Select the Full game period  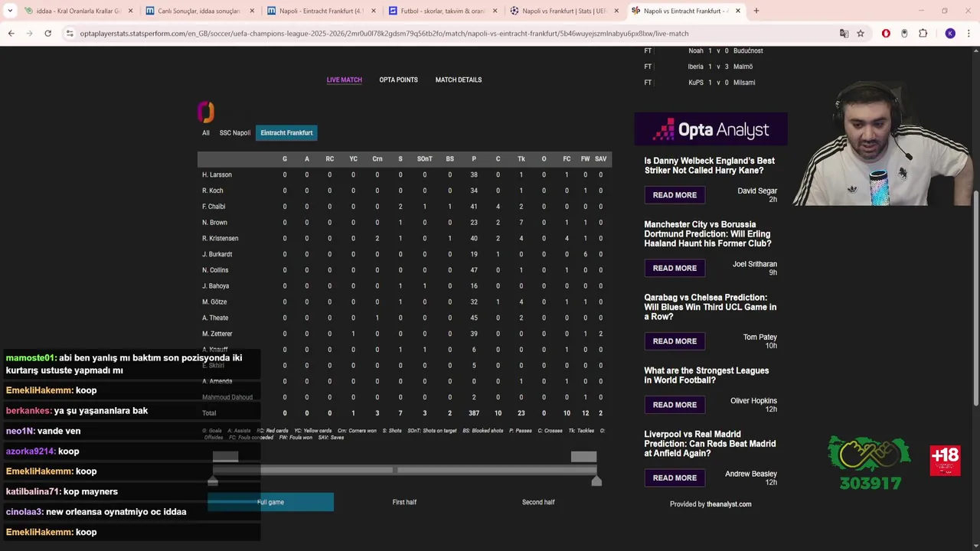pyautogui.click(x=270, y=502)
